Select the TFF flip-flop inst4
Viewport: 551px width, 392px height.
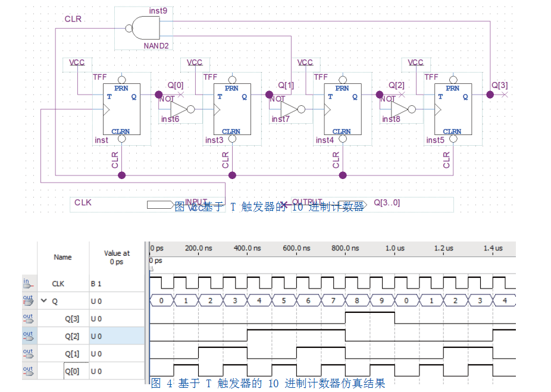pyautogui.click(x=343, y=109)
